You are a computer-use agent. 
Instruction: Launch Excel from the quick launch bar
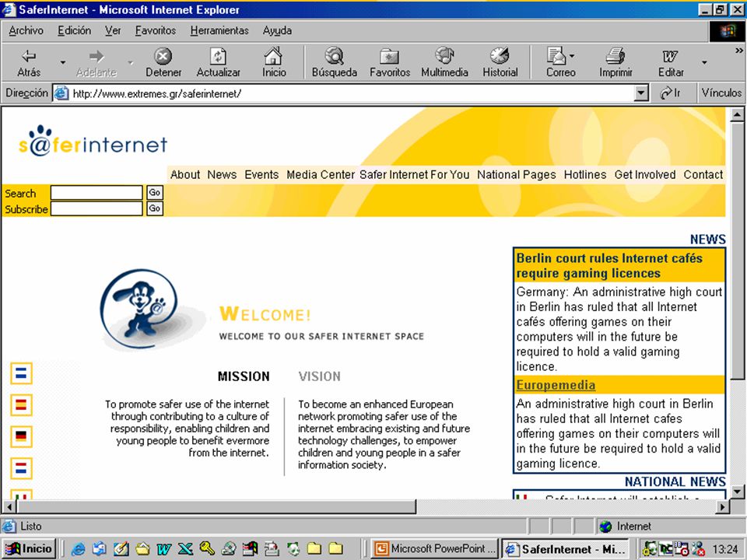tap(185, 549)
